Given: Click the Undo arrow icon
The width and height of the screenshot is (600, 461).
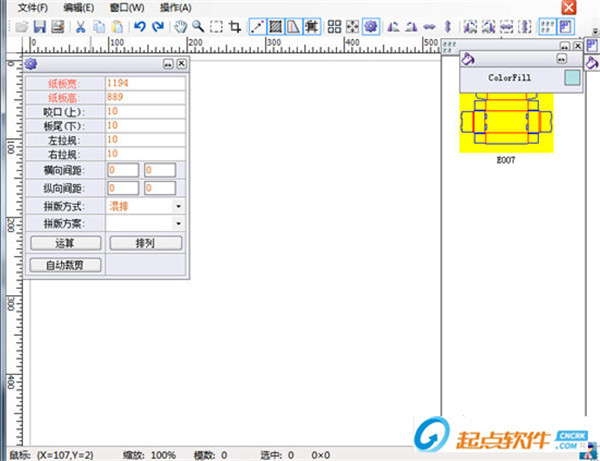Looking at the screenshot, I should click(140, 26).
